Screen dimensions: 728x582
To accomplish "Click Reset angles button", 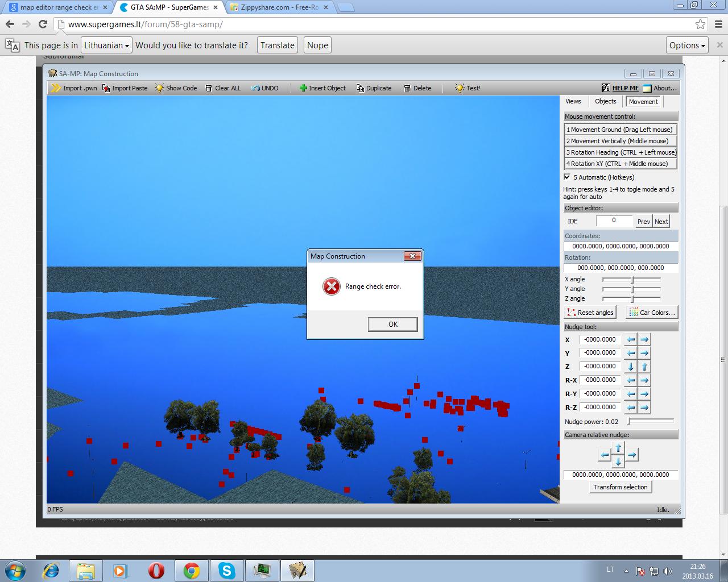I will coord(590,313).
